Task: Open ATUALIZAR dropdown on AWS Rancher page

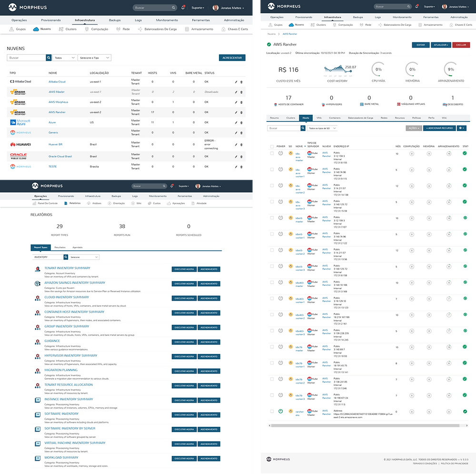Action: click(x=441, y=45)
